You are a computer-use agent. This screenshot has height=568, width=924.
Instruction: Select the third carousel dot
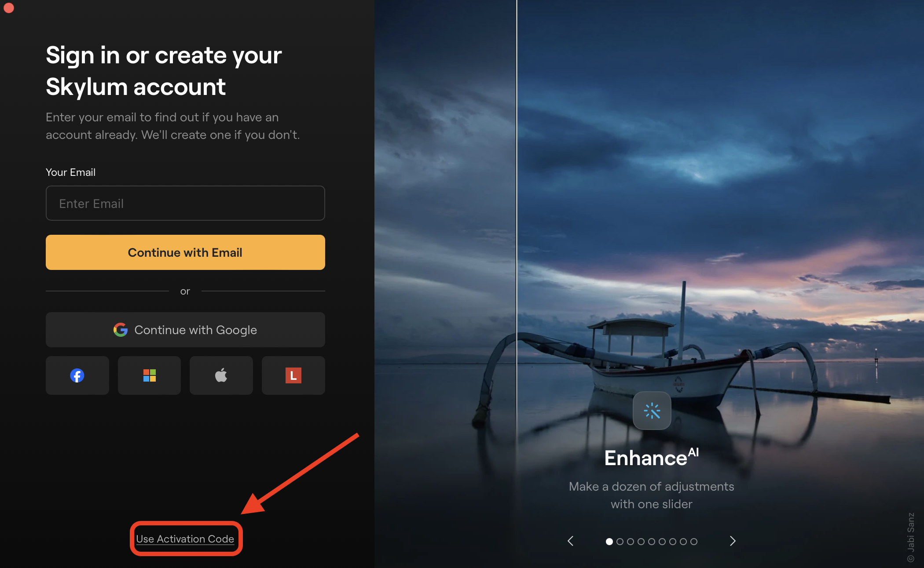tap(631, 542)
